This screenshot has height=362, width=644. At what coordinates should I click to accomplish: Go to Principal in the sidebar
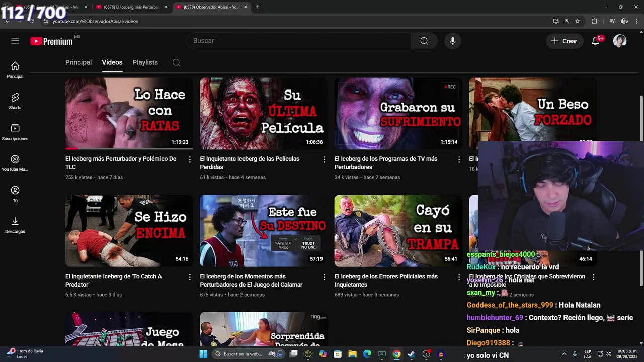15,70
